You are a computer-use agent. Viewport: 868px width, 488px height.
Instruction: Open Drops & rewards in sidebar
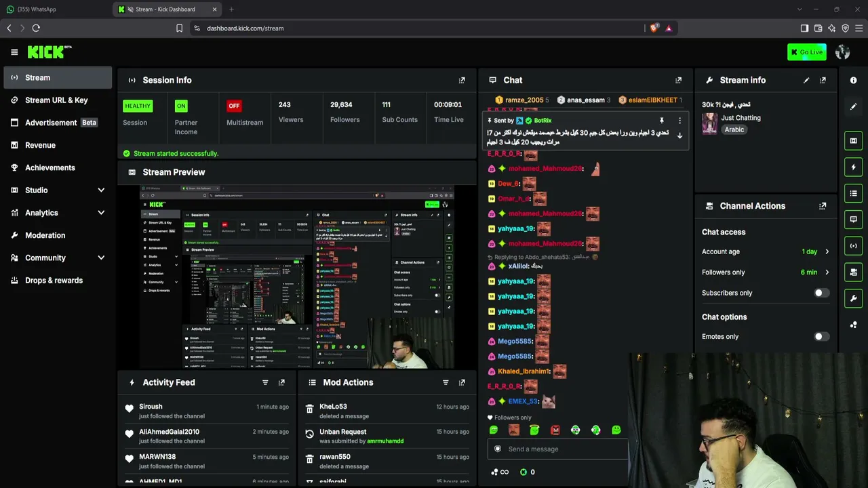(58, 281)
